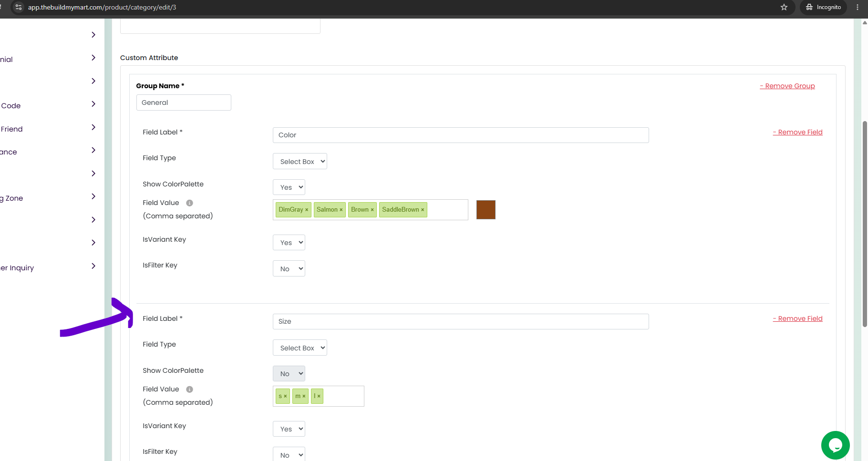Focus the address bar URL
The image size is (868, 461).
pos(102,7)
